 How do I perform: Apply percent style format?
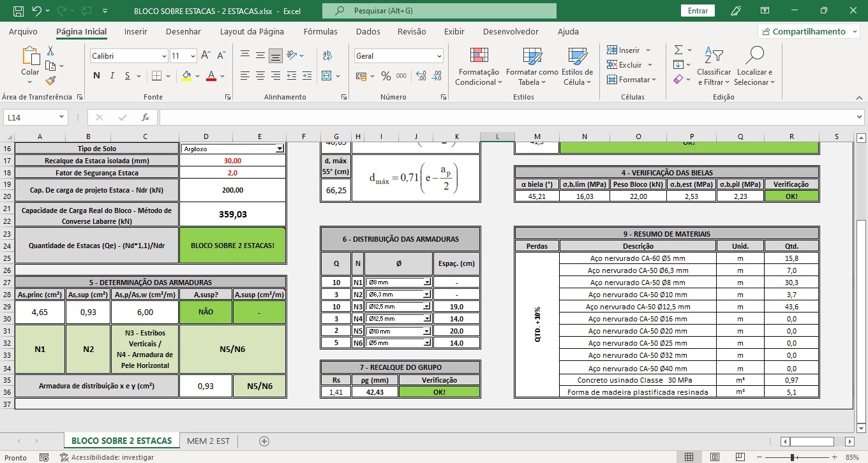(385, 76)
